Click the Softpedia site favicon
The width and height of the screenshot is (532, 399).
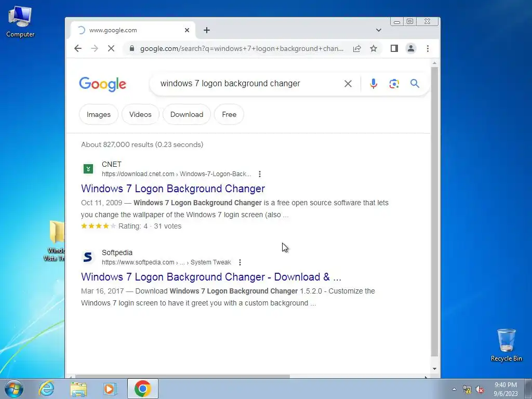pos(88,257)
